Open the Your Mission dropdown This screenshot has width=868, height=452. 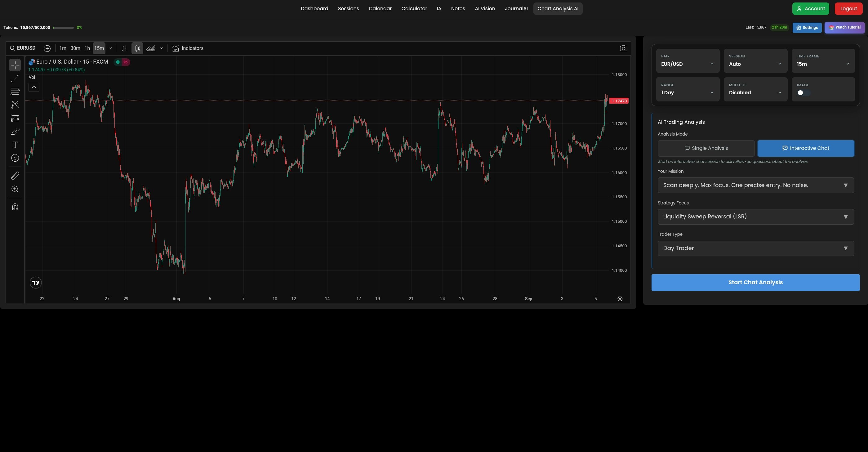pos(755,186)
